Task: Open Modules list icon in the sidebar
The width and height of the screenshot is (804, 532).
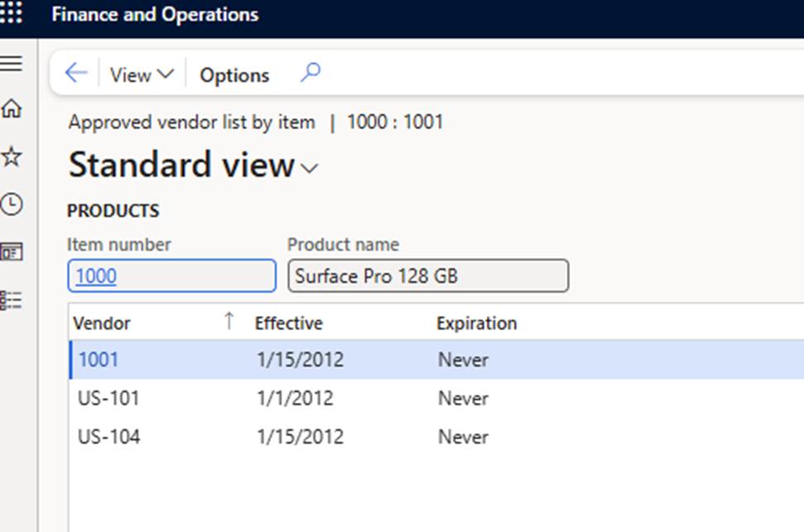Action: [12, 300]
